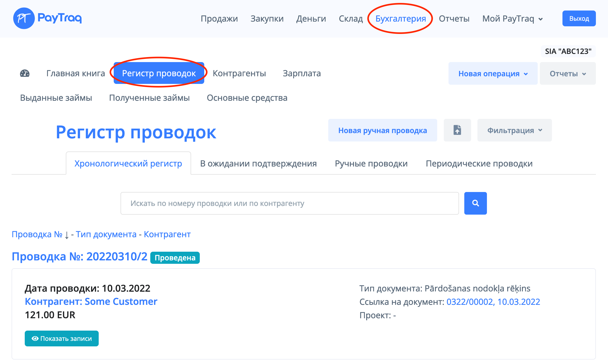The image size is (608, 364).
Task: Open document link 0322/00002, 10.03.2022
Action: coord(493,302)
